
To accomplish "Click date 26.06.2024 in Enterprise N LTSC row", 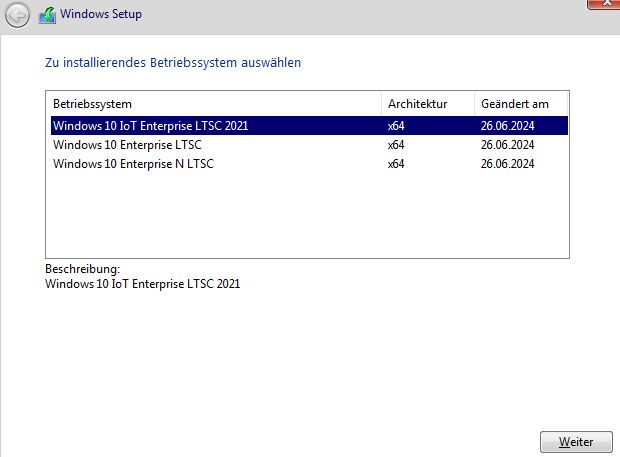I will (507, 164).
